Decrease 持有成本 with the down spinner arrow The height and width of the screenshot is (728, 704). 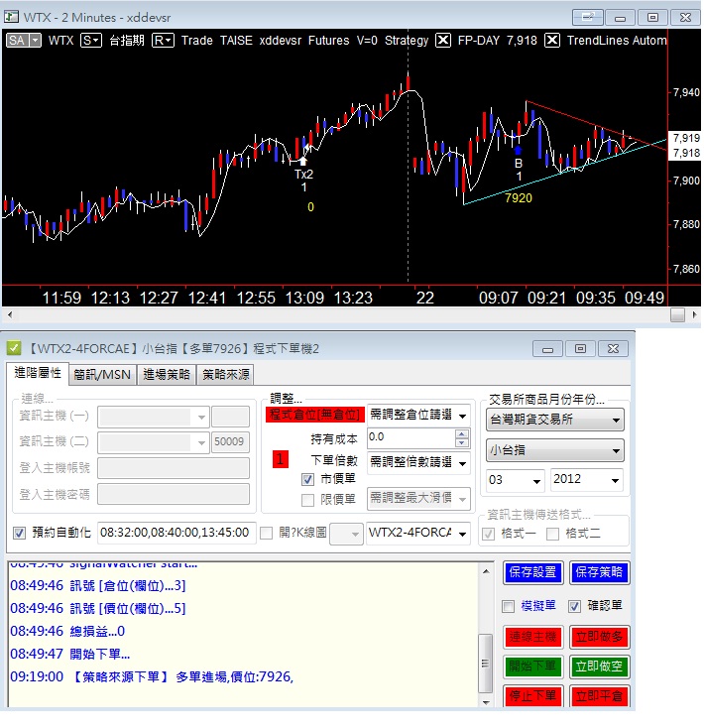pos(462,443)
